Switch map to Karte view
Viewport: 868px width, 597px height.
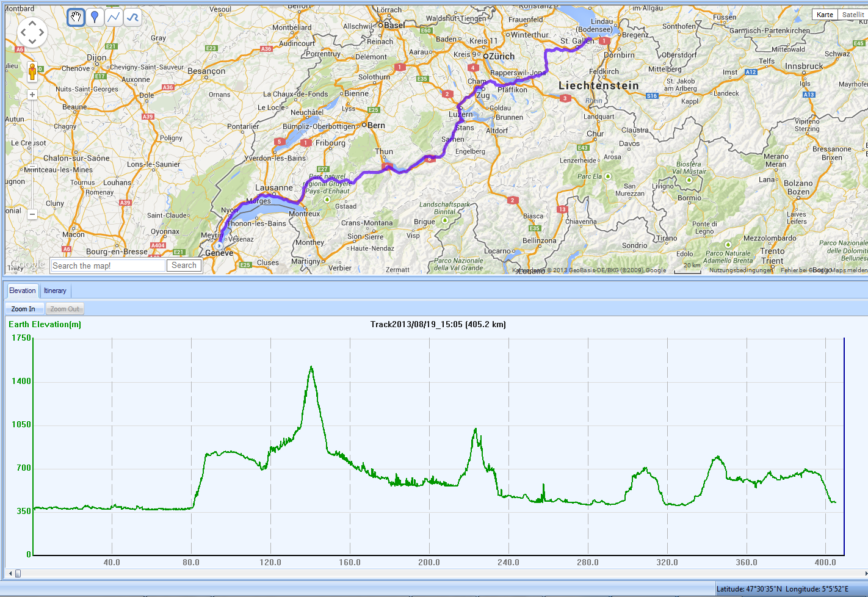pyautogui.click(x=825, y=15)
